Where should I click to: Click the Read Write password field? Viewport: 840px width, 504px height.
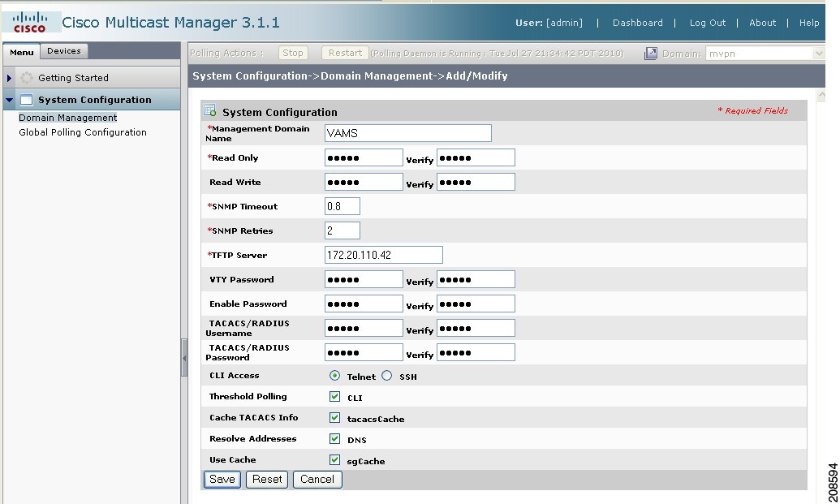click(364, 182)
